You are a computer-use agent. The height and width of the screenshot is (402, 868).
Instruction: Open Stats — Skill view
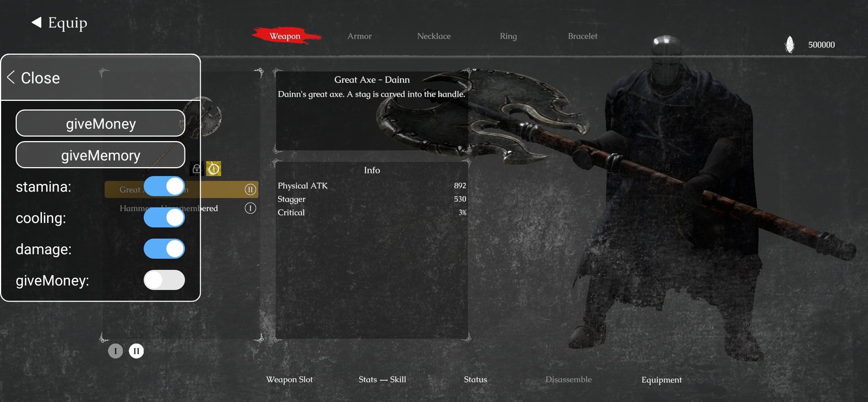pos(382,380)
